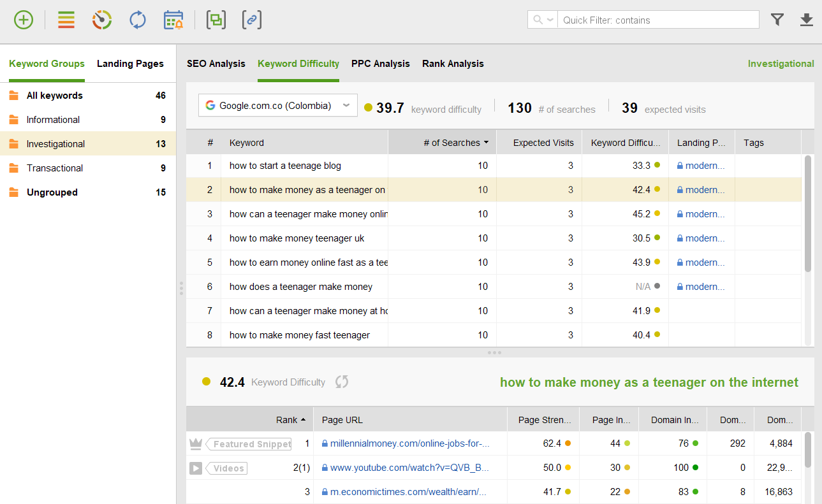Viewport: 822px width, 504px height.
Task: Sort by the Keyword column header
Action: click(x=304, y=143)
